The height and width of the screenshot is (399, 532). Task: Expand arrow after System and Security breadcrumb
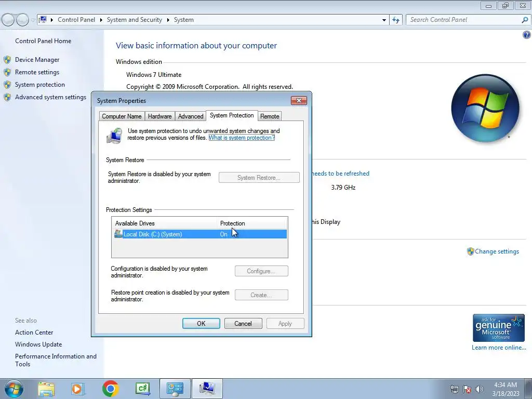click(168, 20)
